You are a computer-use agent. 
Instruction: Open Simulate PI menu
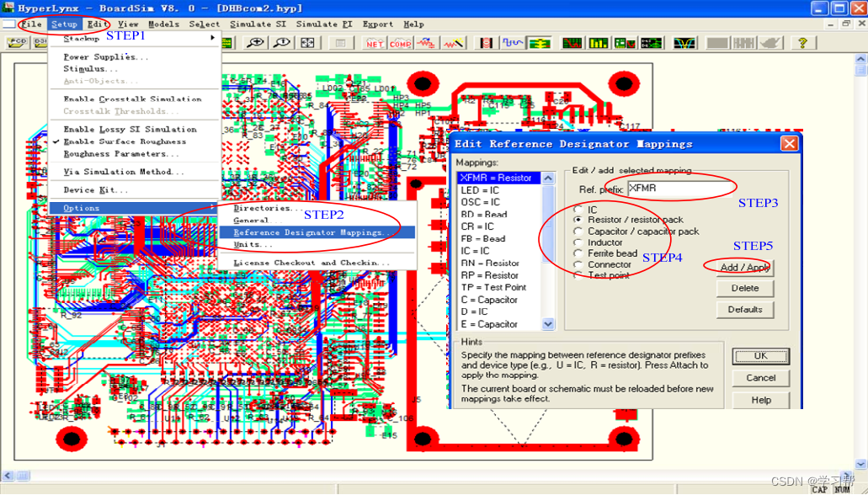pyautogui.click(x=324, y=24)
